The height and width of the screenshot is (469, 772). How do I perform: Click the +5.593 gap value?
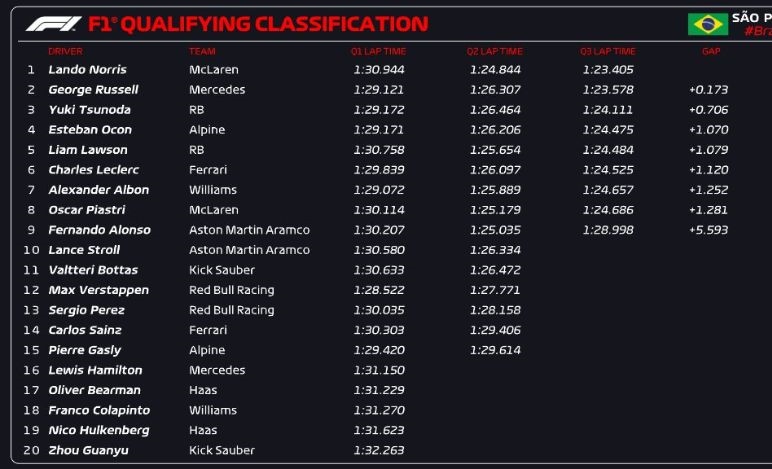[x=708, y=230]
